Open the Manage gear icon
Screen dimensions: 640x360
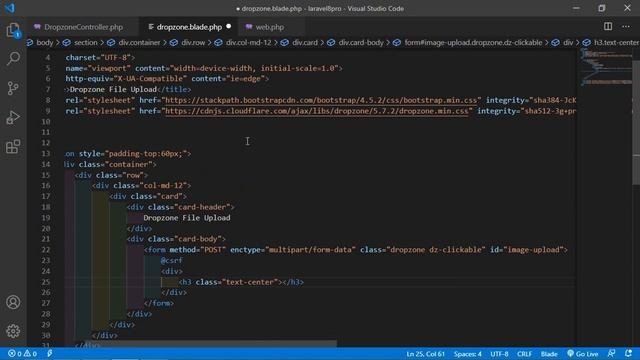pyautogui.click(x=13, y=331)
